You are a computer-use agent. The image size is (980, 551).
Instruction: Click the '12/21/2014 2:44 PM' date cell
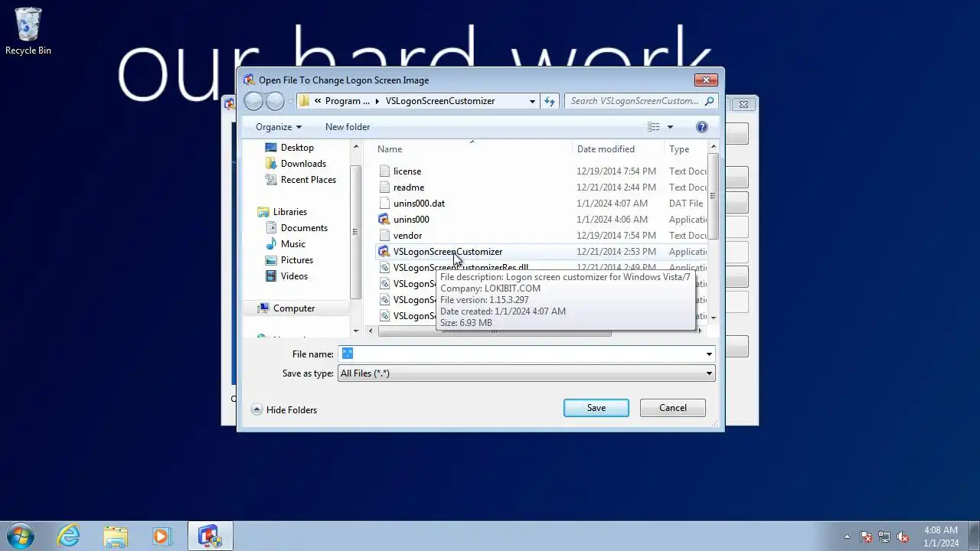click(616, 187)
